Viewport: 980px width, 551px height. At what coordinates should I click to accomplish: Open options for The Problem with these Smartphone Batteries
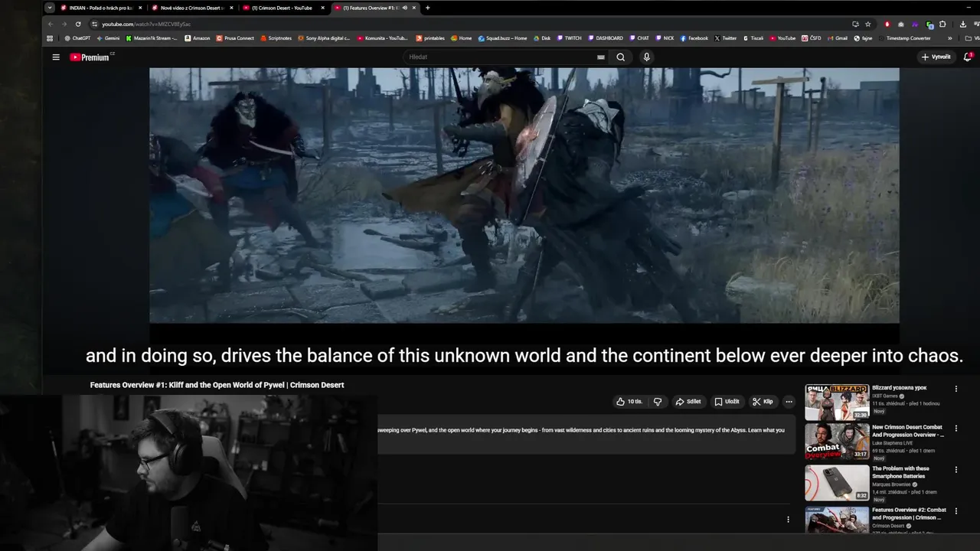coord(956,469)
